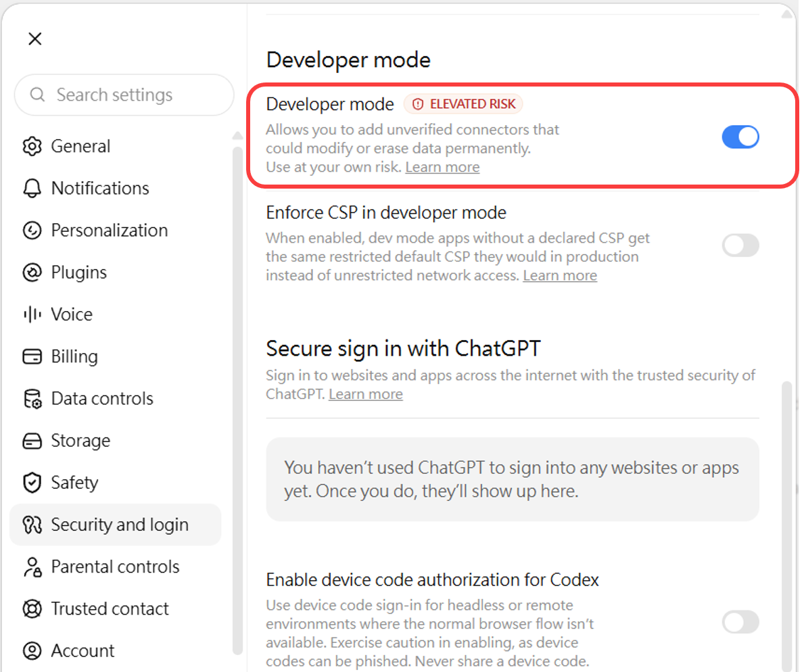Click the Voice waveform icon
This screenshot has height=672, width=804.
click(32, 314)
